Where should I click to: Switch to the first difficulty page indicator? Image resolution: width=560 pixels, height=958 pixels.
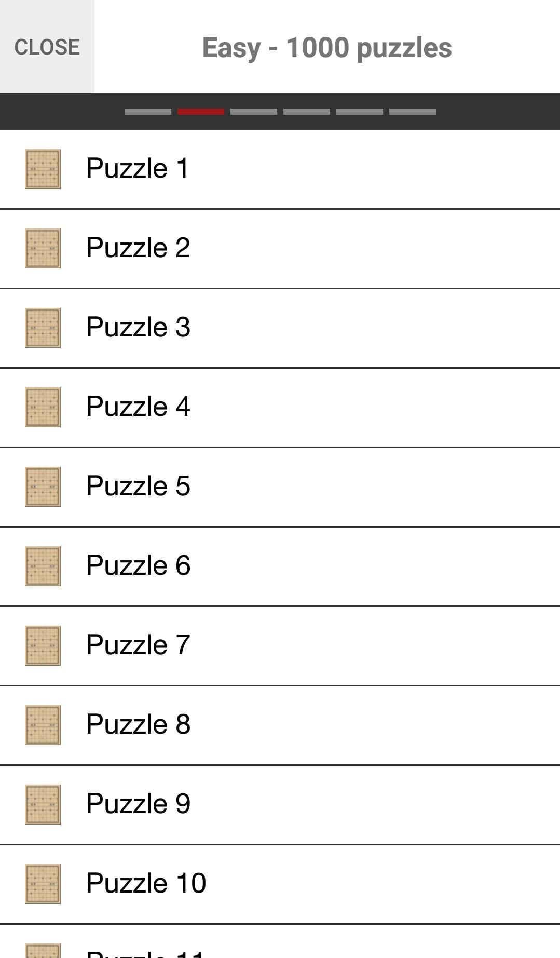pos(148,112)
